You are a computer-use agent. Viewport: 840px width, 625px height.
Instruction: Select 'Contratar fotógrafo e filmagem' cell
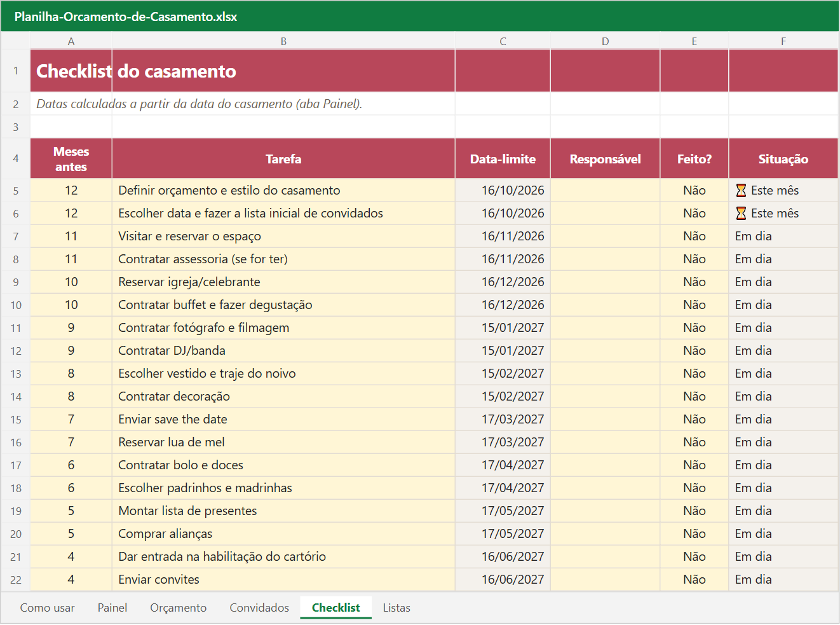click(283, 328)
